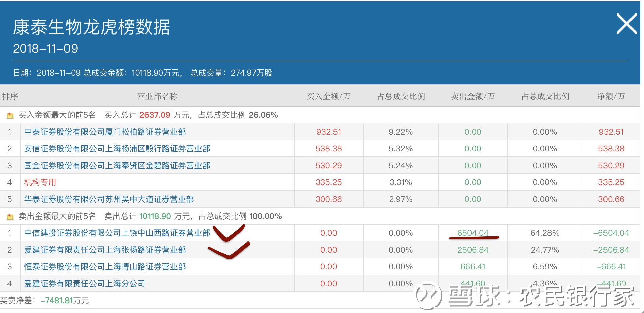This screenshot has height=313, width=644.
Task: Open 恒泰证券股份有限公司上海博山路证券营业部 link
Action: [x=105, y=267]
